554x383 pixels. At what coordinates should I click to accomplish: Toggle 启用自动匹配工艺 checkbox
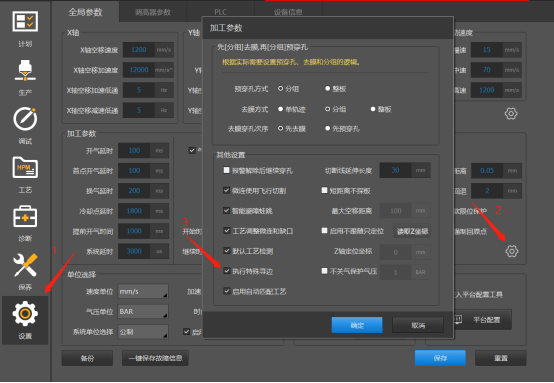pyautogui.click(x=226, y=291)
